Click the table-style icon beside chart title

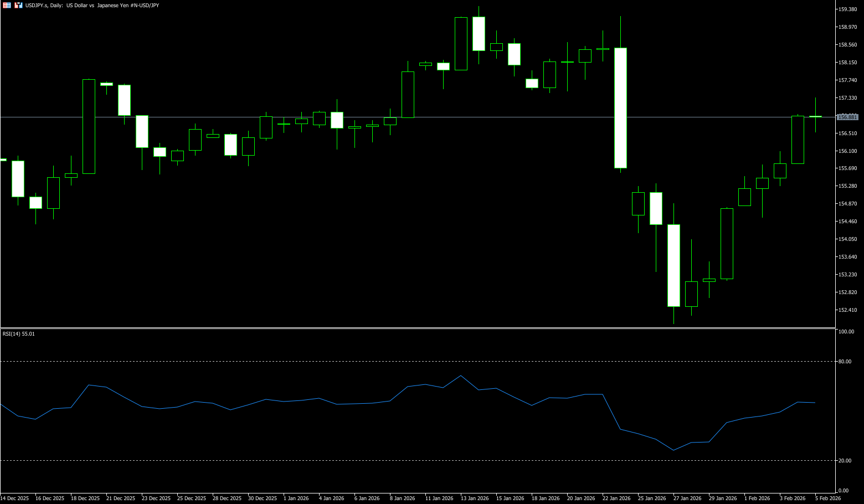7,5
